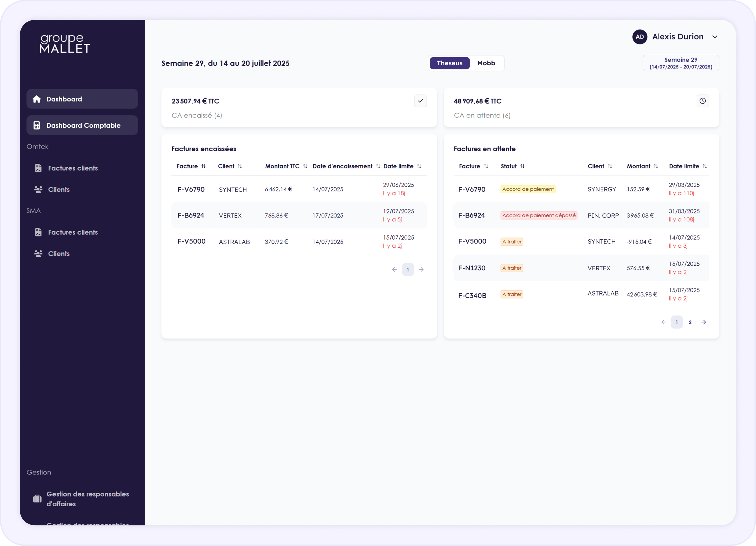Screen dimensions: 756x546
Task: Sort pending invoices by Date limite arrows
Action: click(x=705, y=166)
